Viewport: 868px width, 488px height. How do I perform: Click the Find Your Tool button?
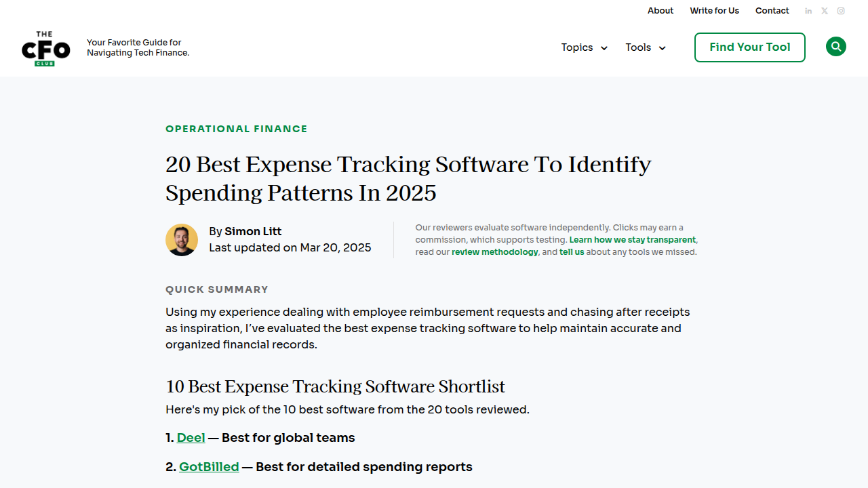pyautogui.click(x=750, y=47)
